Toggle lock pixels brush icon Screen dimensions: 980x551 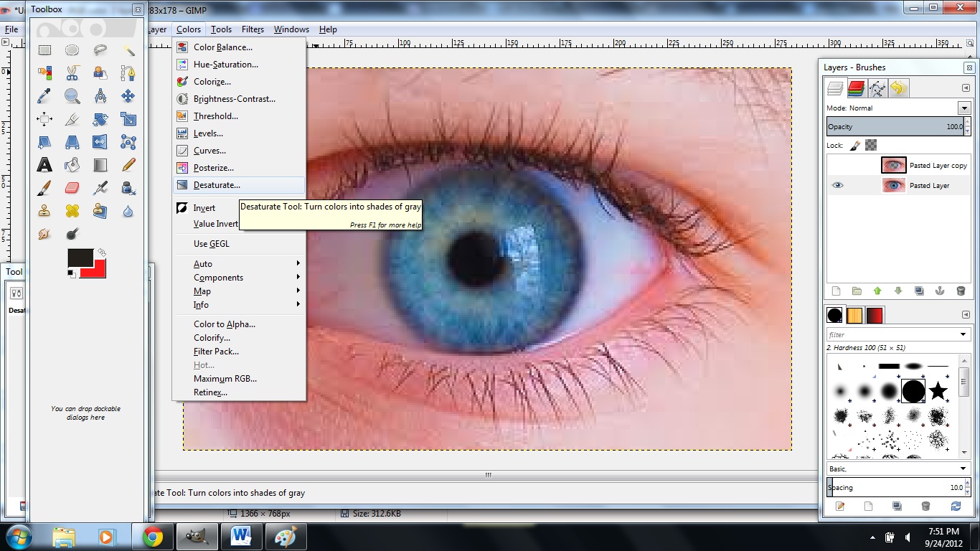pos(855,145)
